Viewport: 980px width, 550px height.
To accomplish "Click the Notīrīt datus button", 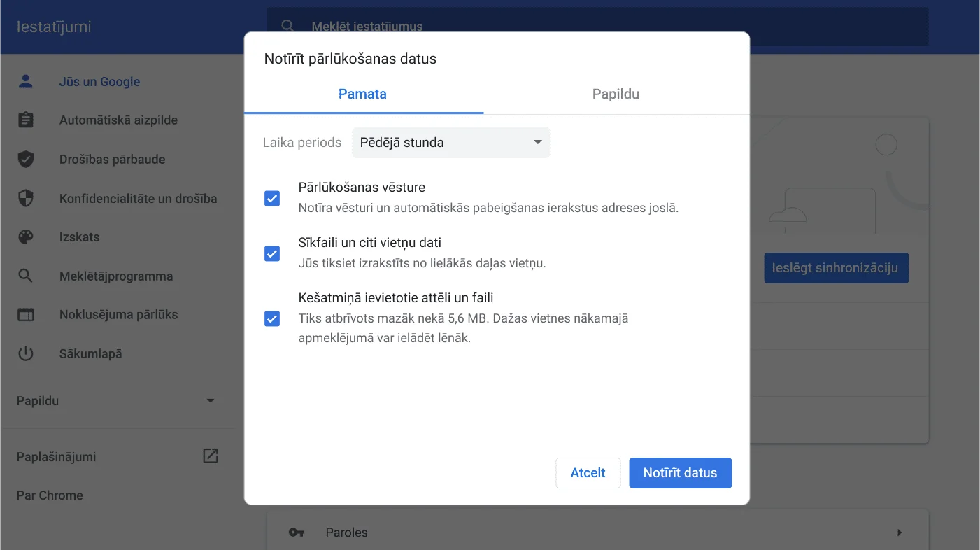I will click(680, 472).
